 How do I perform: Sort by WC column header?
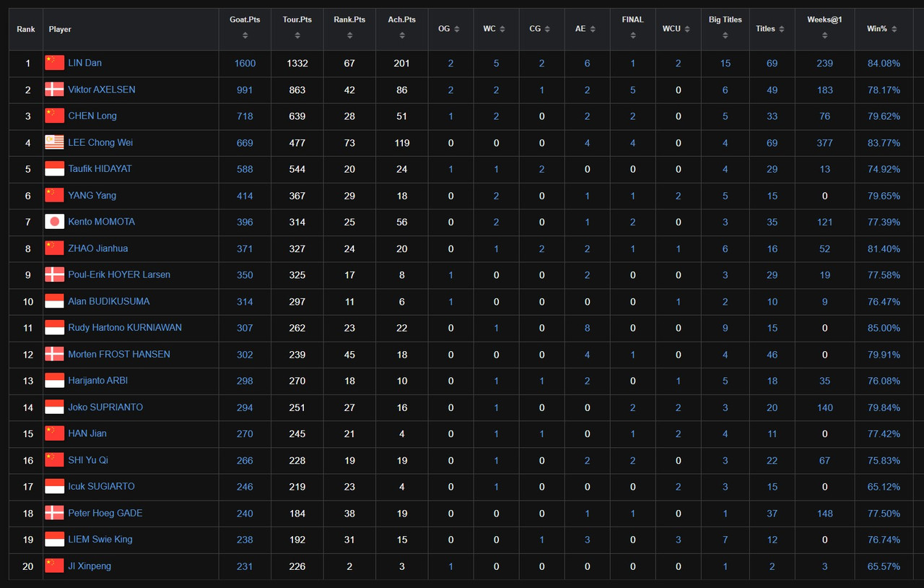pyautogui.click(x=496, y=29)
